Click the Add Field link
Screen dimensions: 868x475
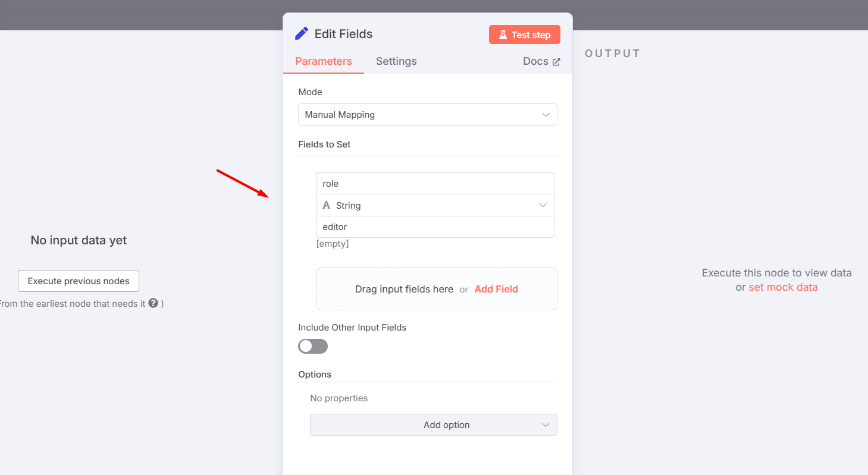click(496, 290)
